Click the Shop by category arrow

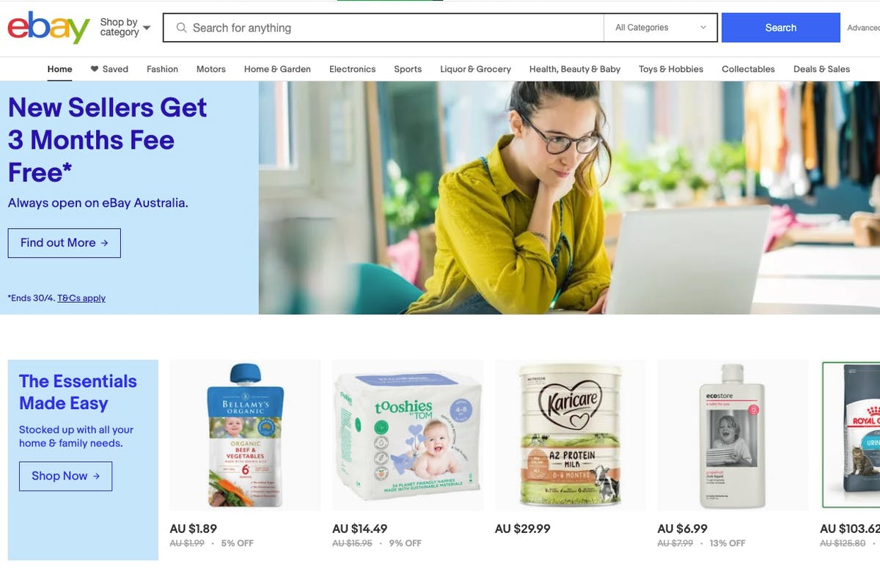point(147,28)
